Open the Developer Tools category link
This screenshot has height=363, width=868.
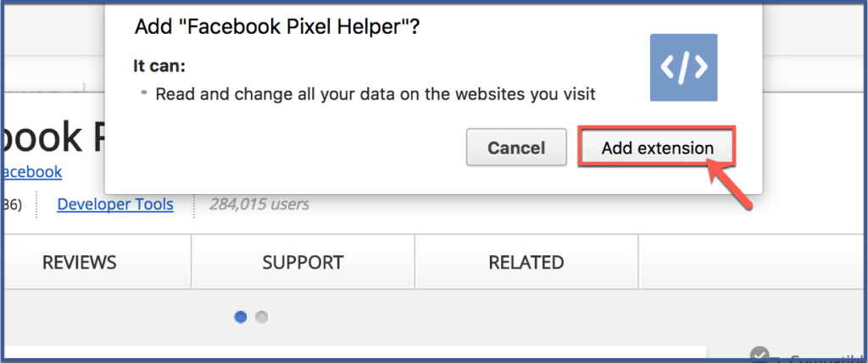point(115,204)
